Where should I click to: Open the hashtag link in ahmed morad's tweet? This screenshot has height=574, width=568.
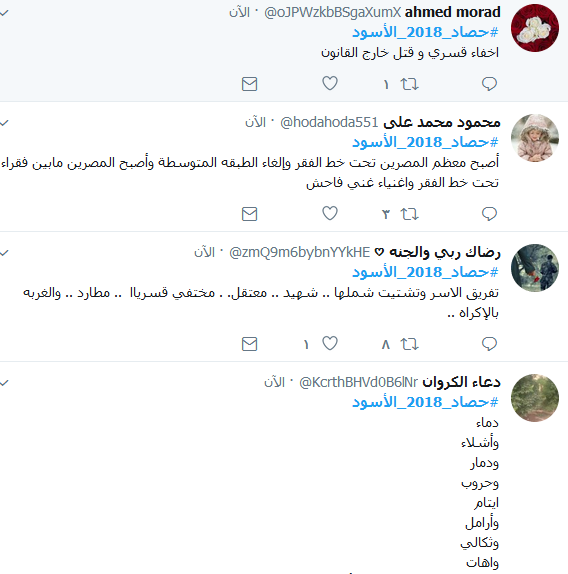coord(425,32)
